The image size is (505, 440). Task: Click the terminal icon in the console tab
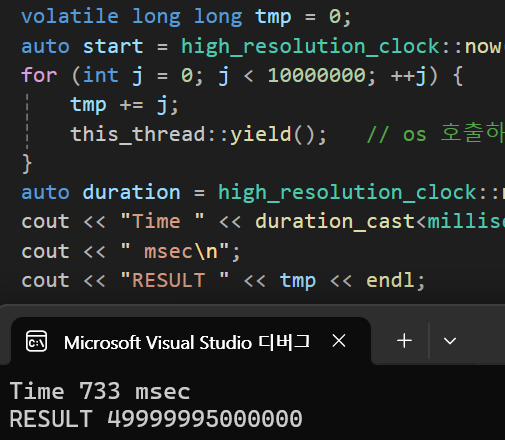(36, 341)
